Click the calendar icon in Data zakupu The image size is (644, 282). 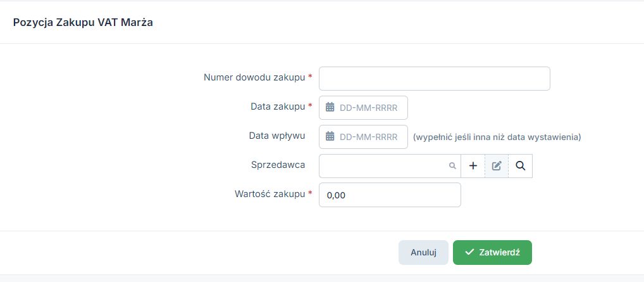click(x=330, y=108)
